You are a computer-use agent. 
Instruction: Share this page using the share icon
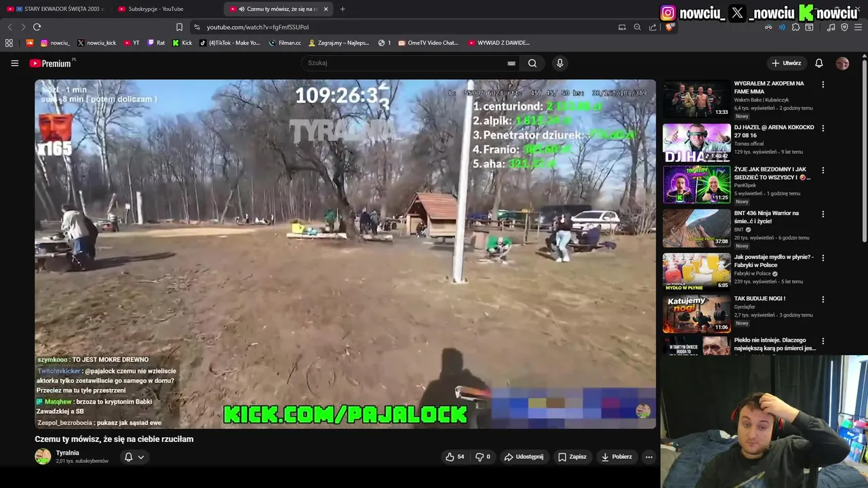652,27
